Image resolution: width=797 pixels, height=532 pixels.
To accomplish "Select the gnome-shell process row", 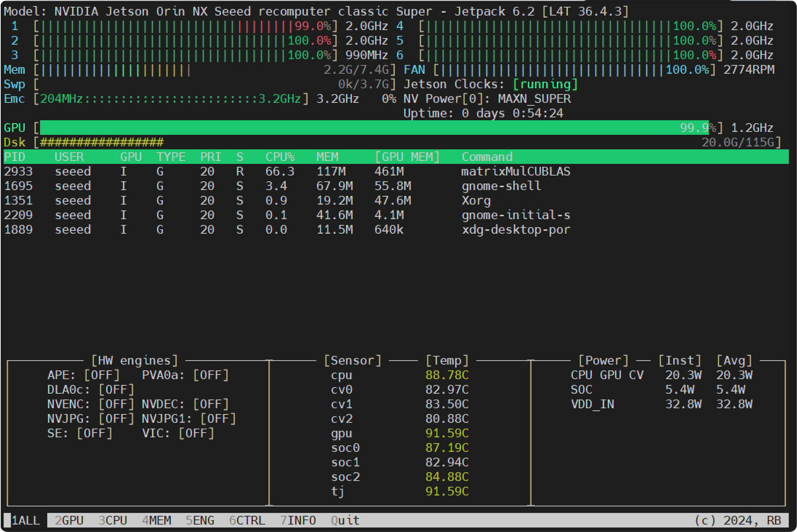I will point(396,186).
